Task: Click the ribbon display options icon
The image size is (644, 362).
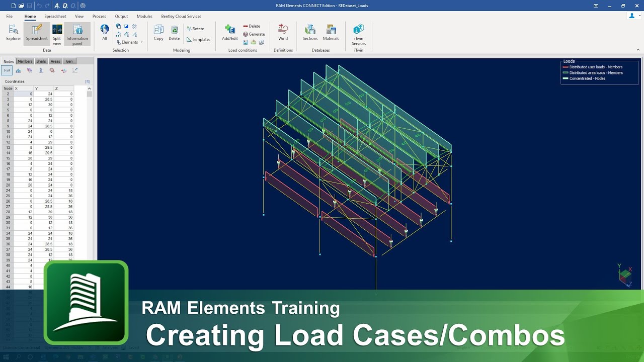Action: tap(596, 6)
